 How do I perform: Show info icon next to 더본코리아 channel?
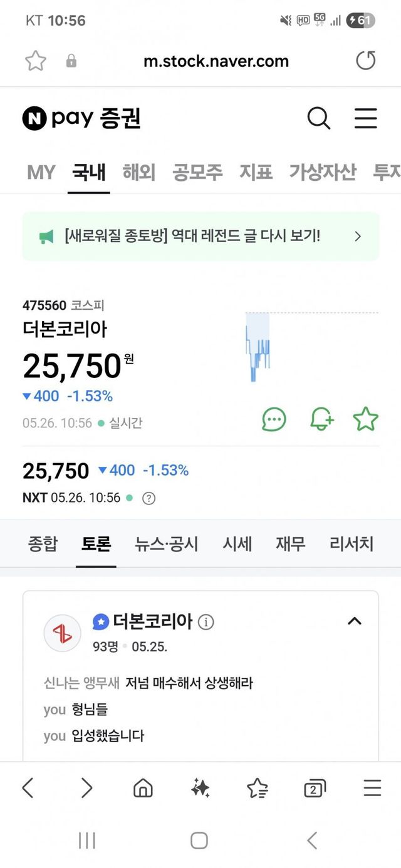click(206, 622)
